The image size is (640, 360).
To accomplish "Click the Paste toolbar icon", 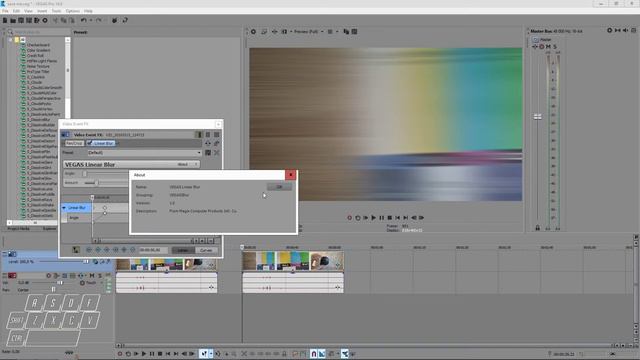I will point(72,20).
